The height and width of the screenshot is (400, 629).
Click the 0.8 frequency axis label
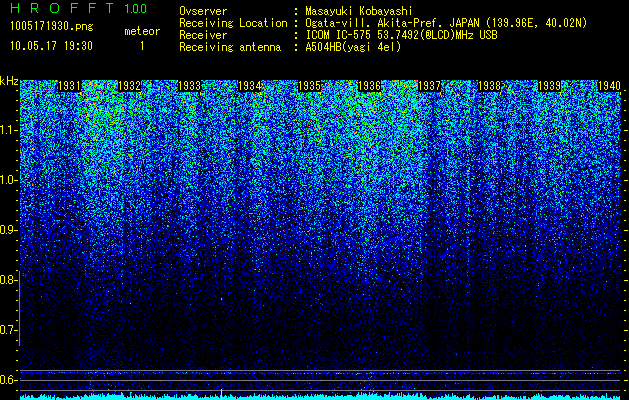coord(8,280)
